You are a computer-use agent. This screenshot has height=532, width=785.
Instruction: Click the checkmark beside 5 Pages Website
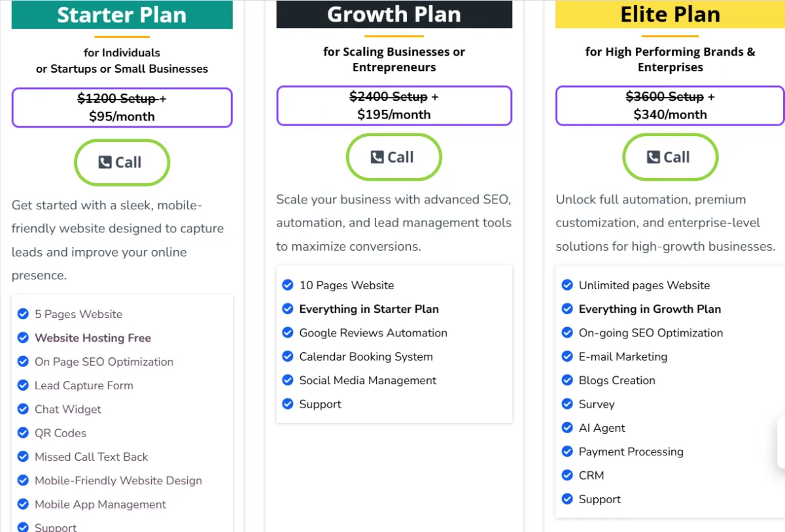point(23,314)
